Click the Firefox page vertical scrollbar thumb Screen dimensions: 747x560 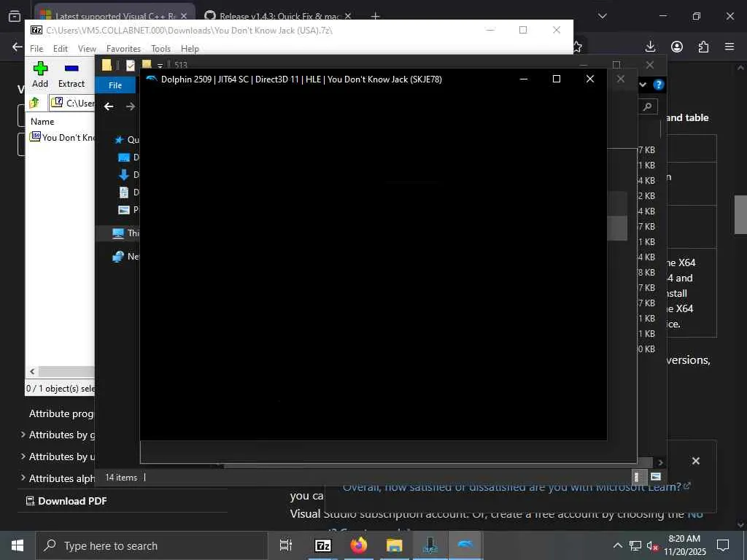[x=740, y=214]
